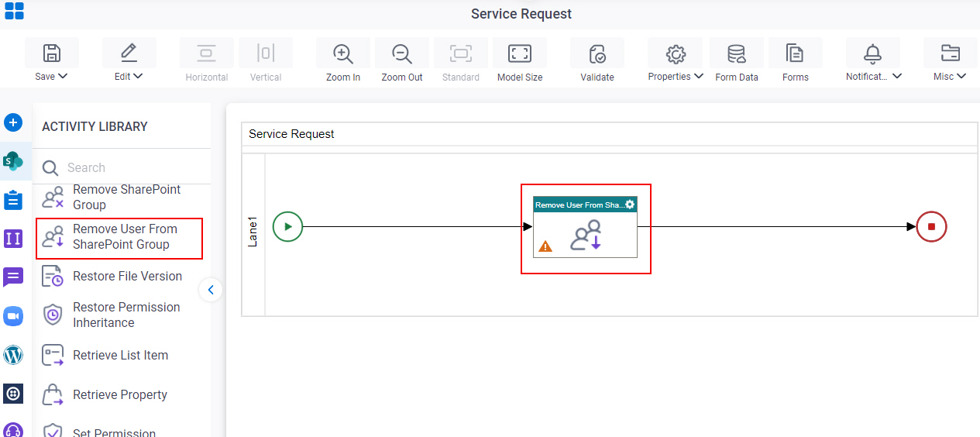
Task: Select the dark circular grid sidebar icon
Action: point(13,394)
